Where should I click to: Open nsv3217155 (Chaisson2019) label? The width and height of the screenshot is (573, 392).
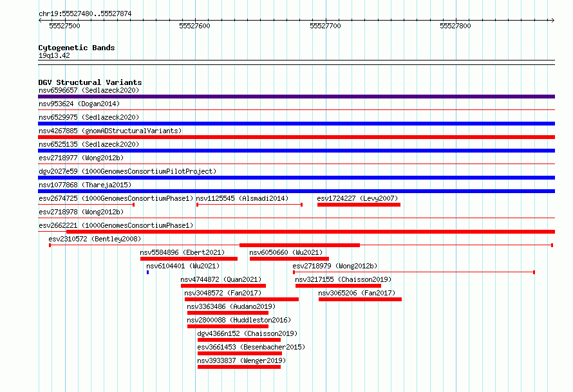(x=343, y=279)
